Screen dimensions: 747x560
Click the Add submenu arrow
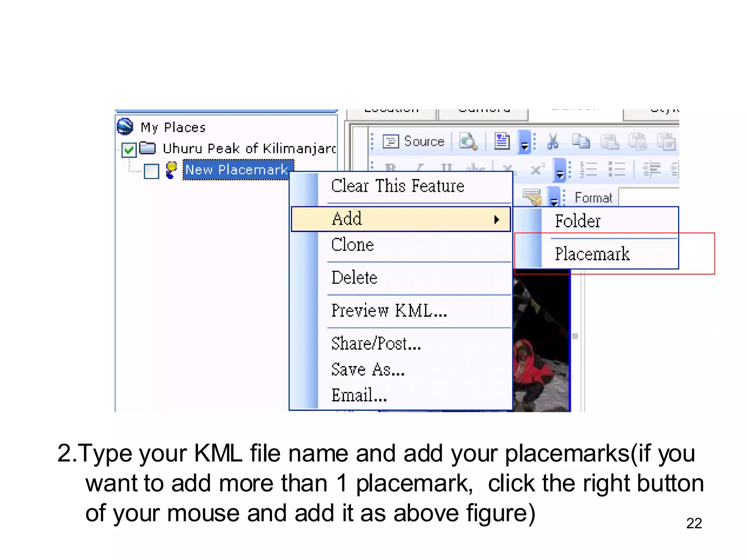click(496, 219)
